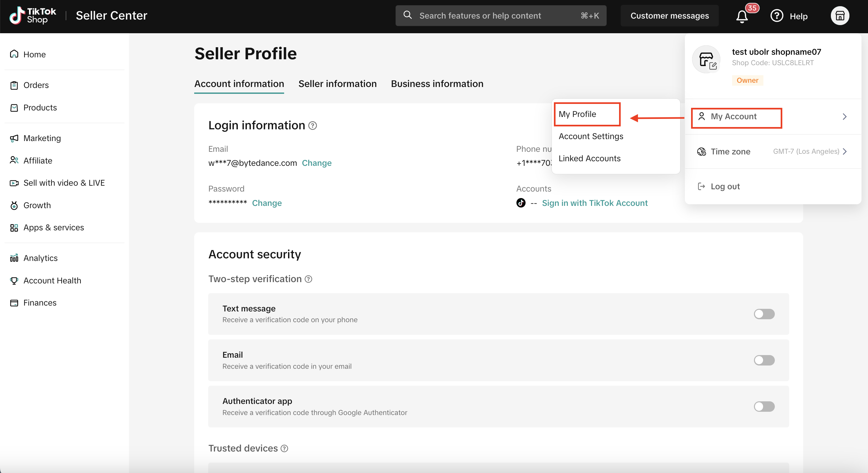This screenshot has height=473, width=868.
Task: Click Sign in with TikTok Account
Action: [x=595, y=203]
